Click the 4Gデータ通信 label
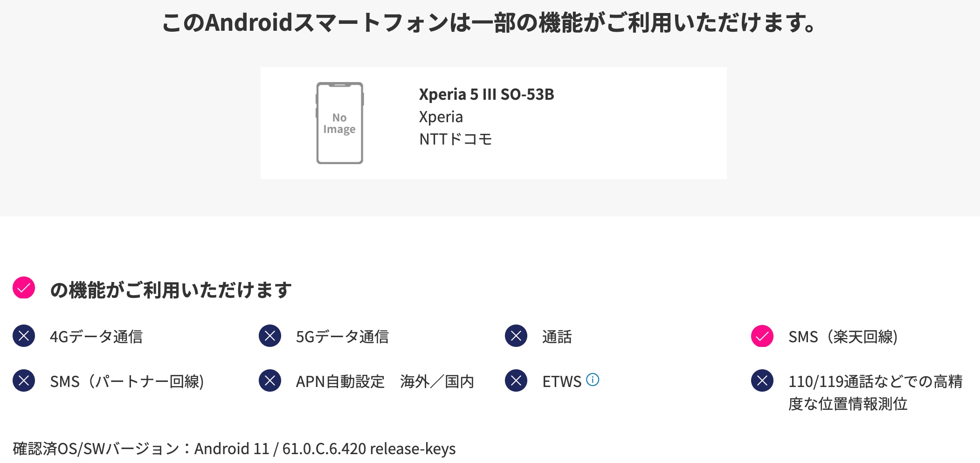This screenshot has width=980, height=463. [x=96, y=336]
